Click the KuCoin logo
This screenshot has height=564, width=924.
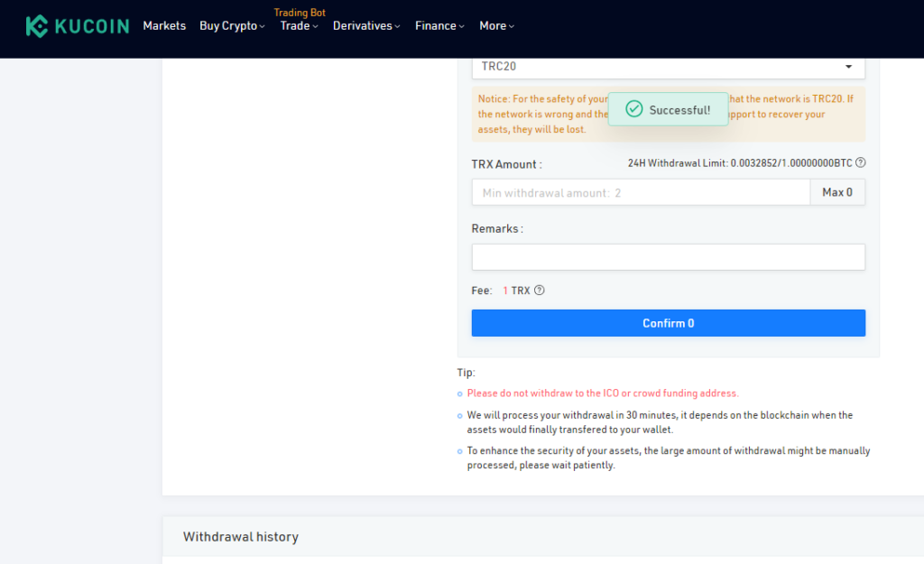click(x=78, y=26)
